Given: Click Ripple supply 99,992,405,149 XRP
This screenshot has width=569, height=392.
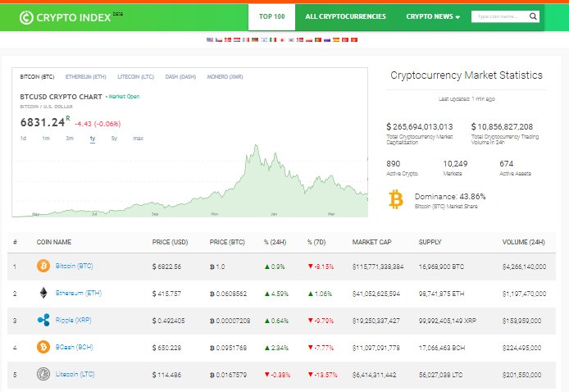Looking at the screenshot, I should 448,321.
